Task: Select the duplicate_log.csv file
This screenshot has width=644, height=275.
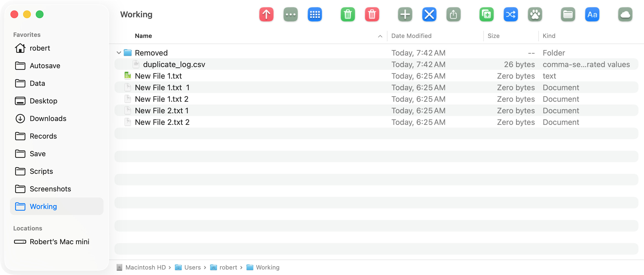Action: (x=174, y=64)
